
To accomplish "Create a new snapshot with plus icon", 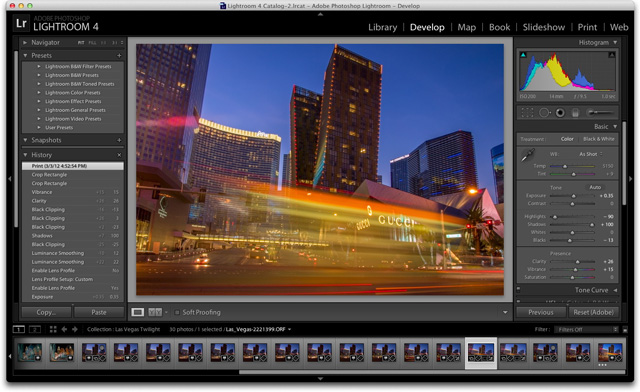I will [x=119, y=140].
